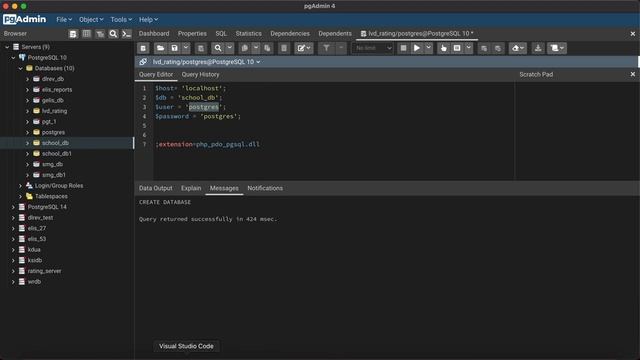Select the smg_db database

[52, 164]
